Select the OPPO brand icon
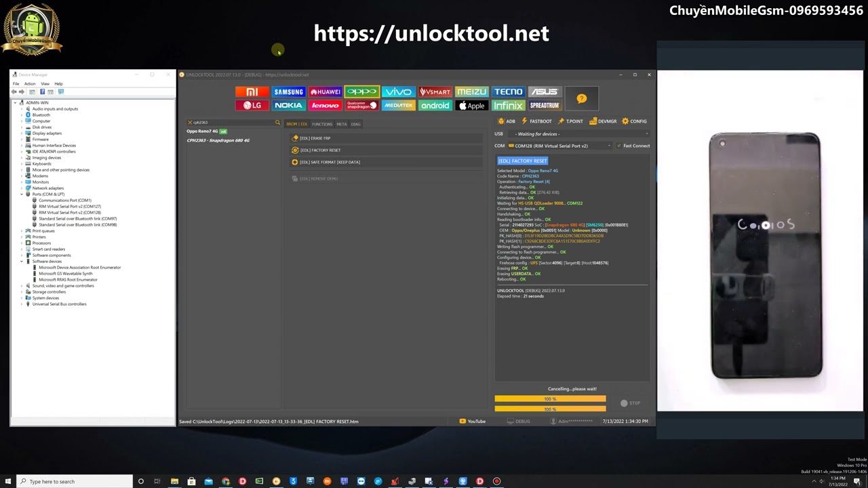 point(361,91)
